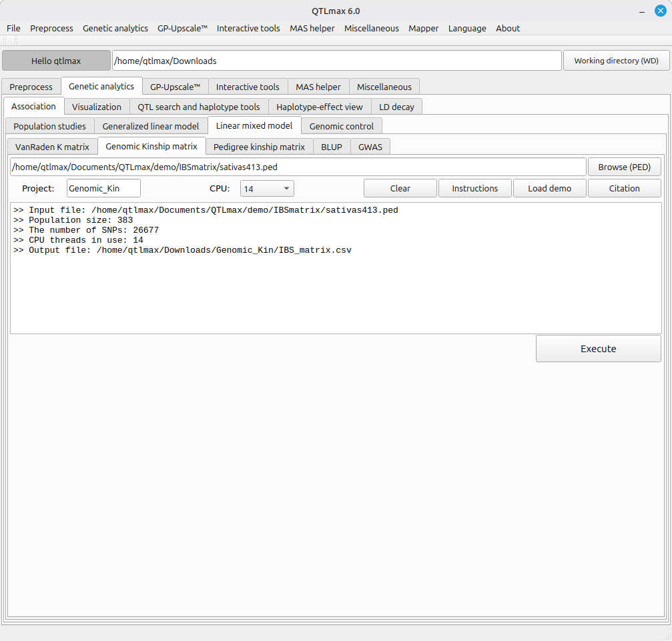
Task: Open the LD decay tab
Action: [x=396, y=107]
